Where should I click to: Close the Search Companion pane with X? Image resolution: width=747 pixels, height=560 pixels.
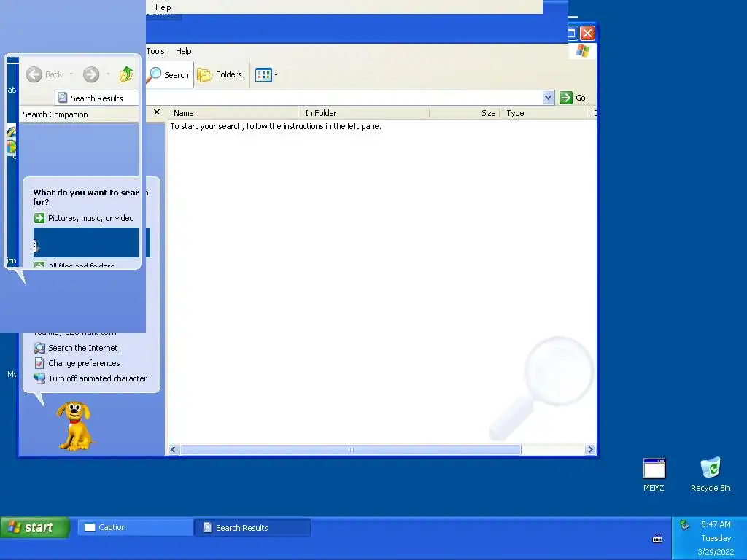coord(157,112)
